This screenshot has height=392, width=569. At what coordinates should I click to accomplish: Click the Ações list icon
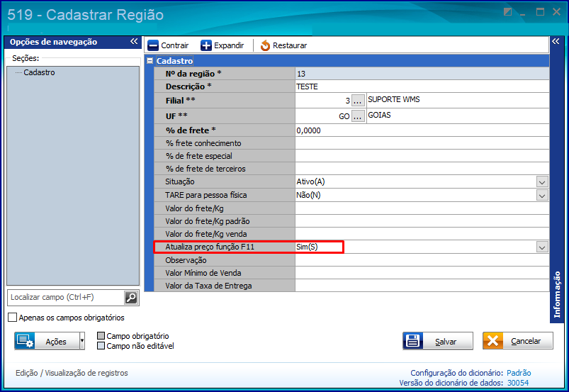point(25,341)
